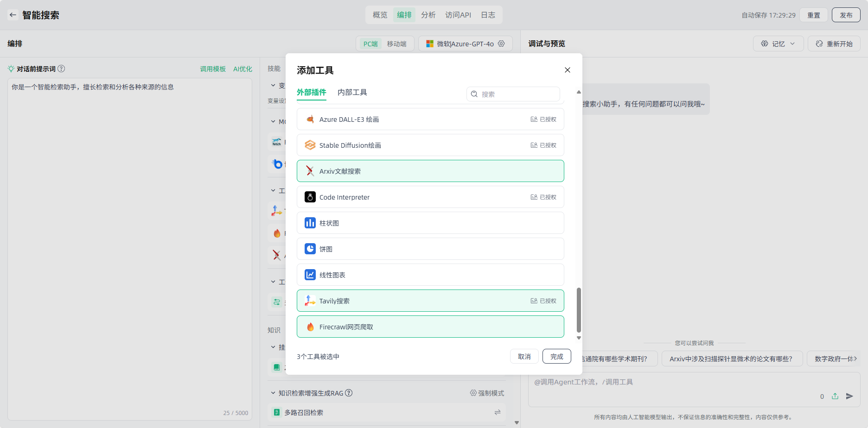868x428 pixels.
Task: Switch to 外部插件 tab
Action: click(x=312, y=92)
